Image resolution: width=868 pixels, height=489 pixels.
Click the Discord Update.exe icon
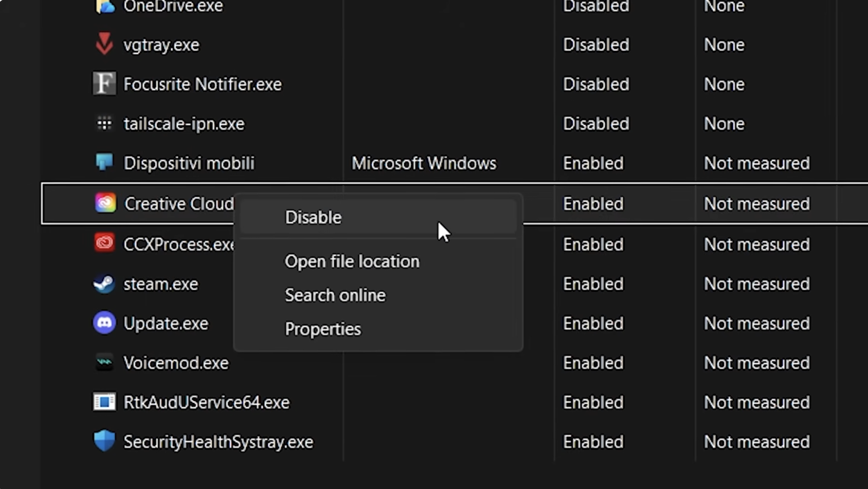pos(104,323)
